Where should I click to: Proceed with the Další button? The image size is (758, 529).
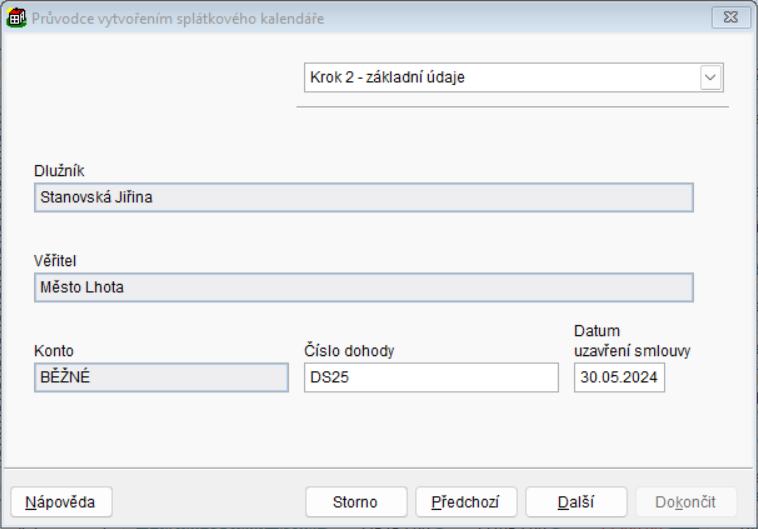point(576,502)
